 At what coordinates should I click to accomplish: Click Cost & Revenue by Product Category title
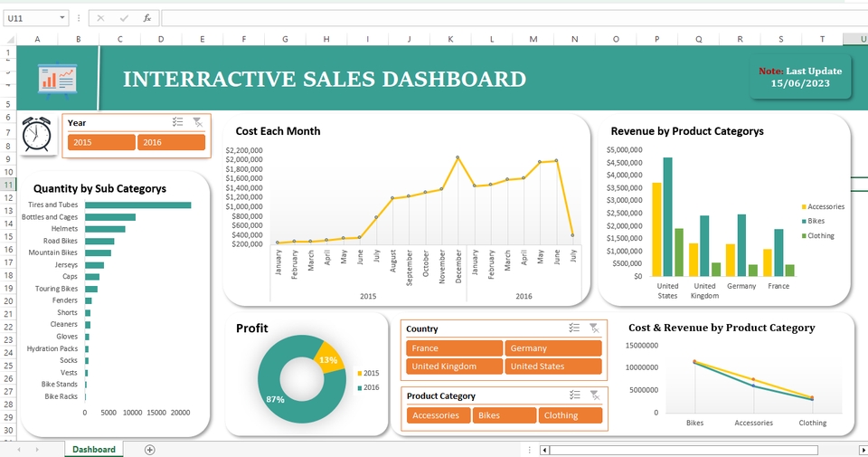(x=722, y=328)
